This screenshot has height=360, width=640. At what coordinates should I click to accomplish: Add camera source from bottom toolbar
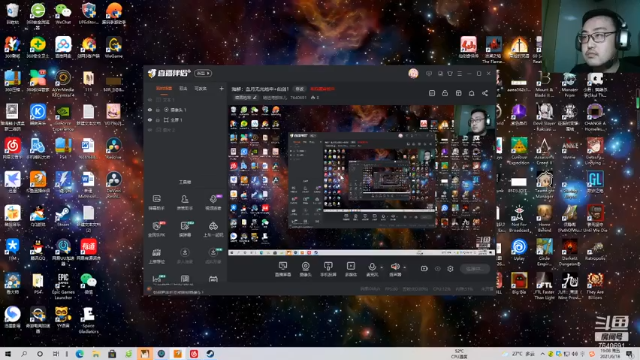305,269
